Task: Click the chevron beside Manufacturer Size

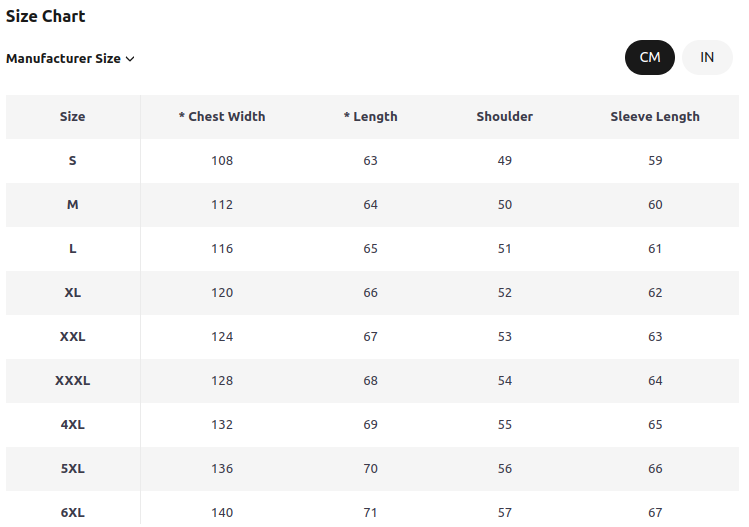Action: tap(130, 59)
